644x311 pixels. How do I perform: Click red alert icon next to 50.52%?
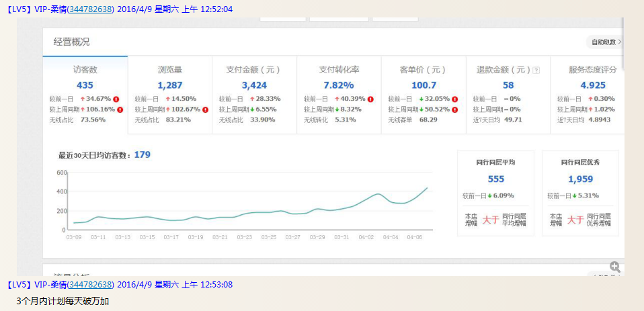click(x=454, y=109)
